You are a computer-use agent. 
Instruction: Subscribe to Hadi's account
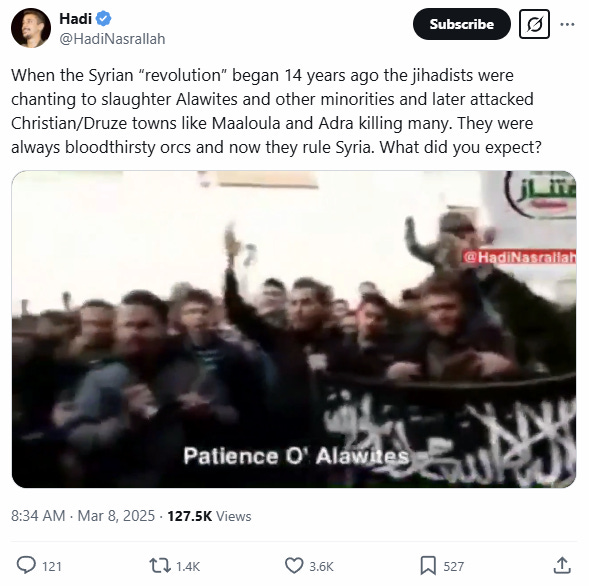pos(462,24)
